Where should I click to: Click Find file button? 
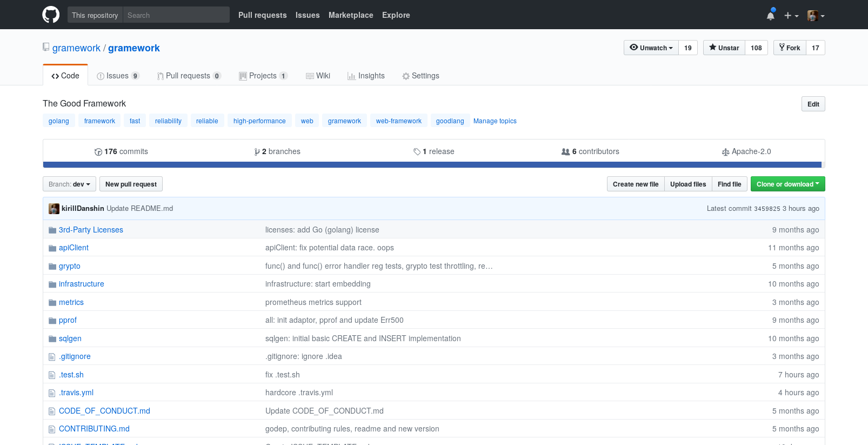click(730, 184)
